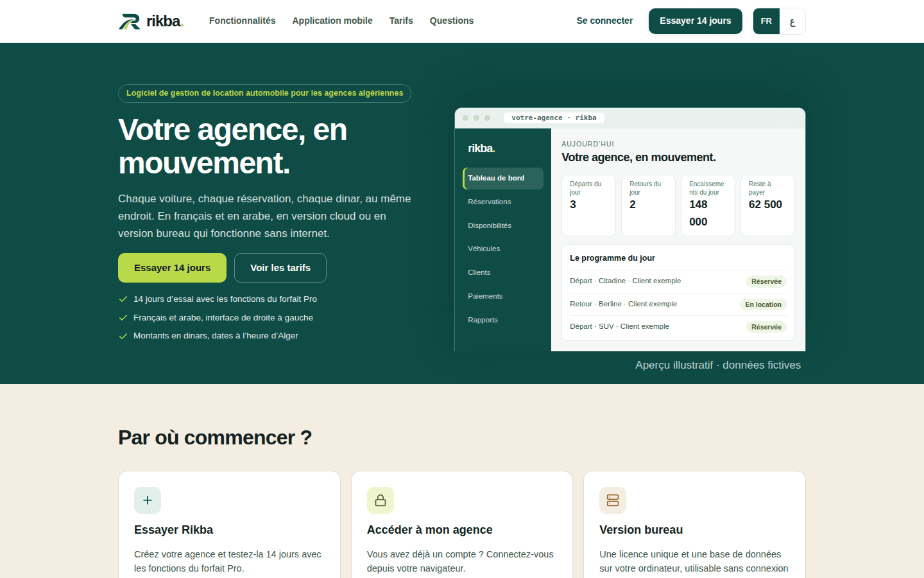This screenshot has height=578, width=924.
Task: Click the 'Réservée' badge on the SUV row
Action: (766, 327)
